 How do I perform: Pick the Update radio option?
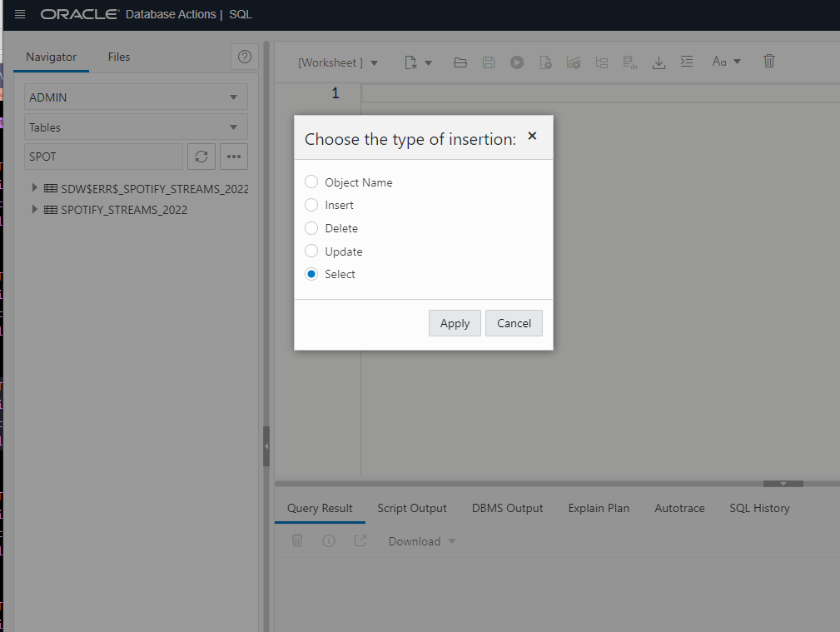click(311, 251)
